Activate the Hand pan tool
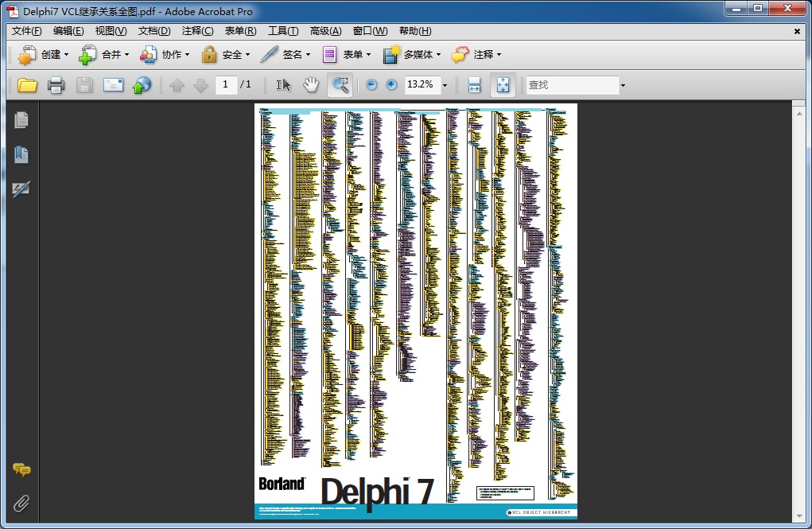 (x=311, y=85)
